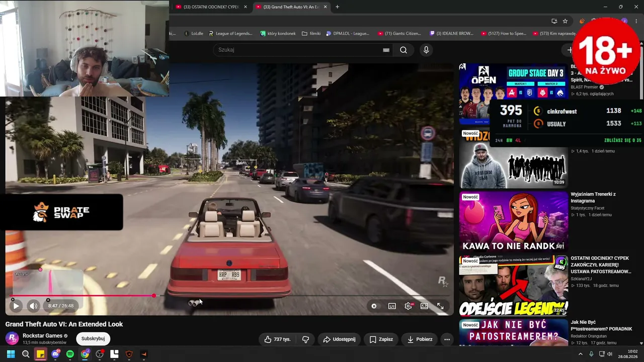The width and height of the screenshot is (644, 362).
Task: Open system tray volume control
Action: (610, 354)
